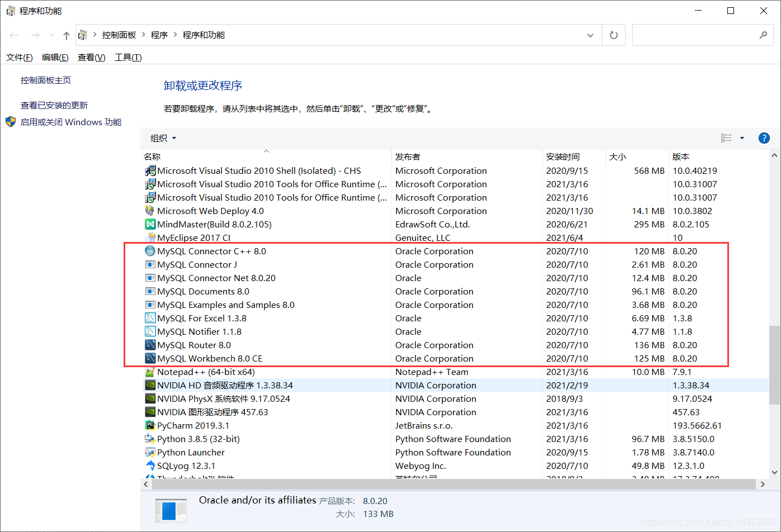
Task: Click the MySQL Workbench 8.0 CE icon
Action: [x=150, y=358]
